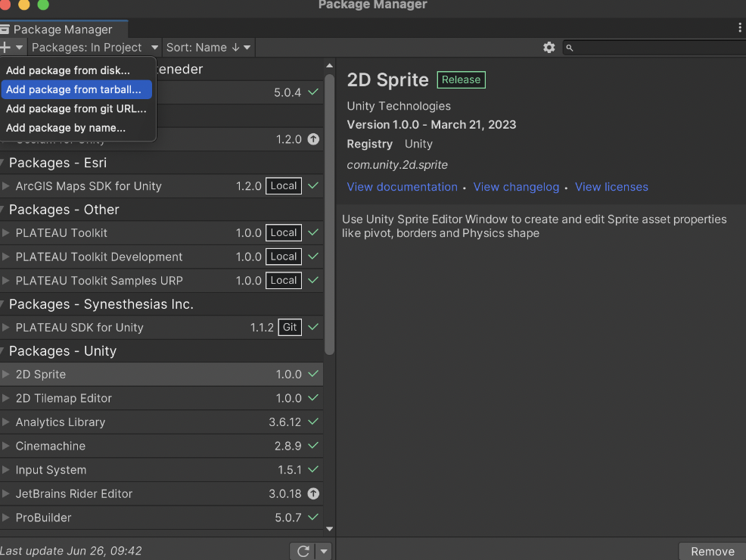The height and width of the screenshot is (560, 746).
Task: Click scroll down arrow in package list
Action: [x=329, y=529]
